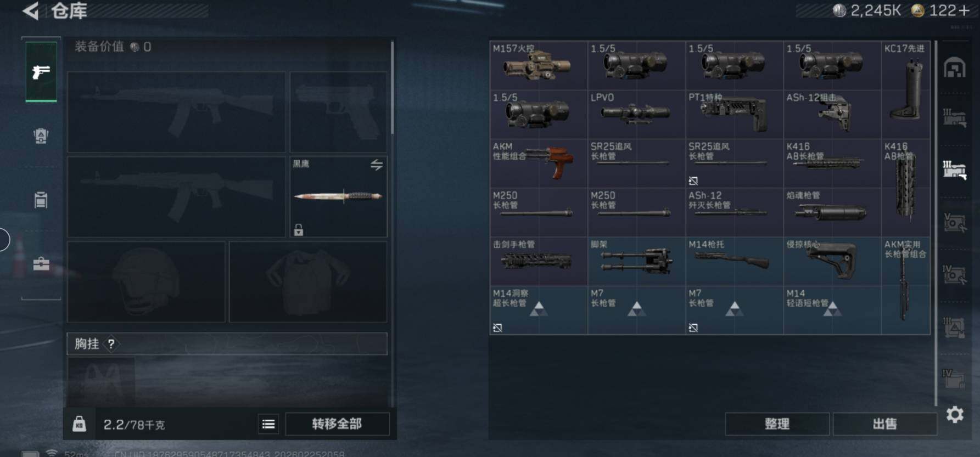
Task: Click the plus next to 122 gold currency
Action: [965, 10]
